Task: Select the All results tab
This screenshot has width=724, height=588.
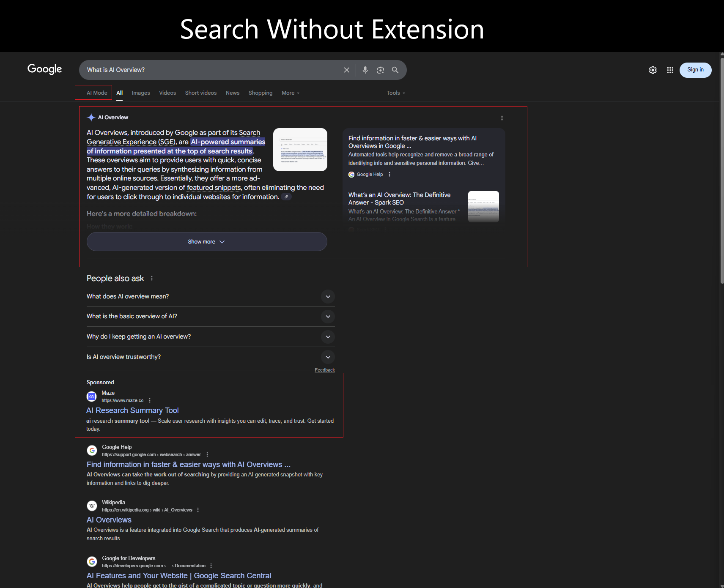Action: coord(120,93)
